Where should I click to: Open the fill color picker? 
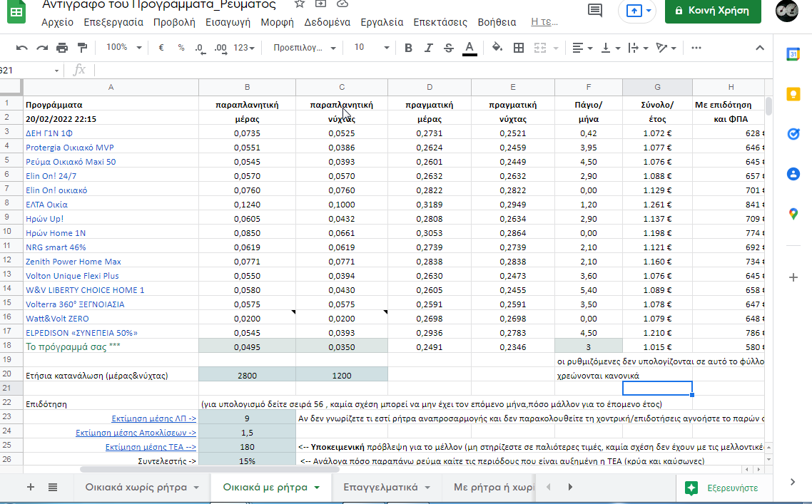(497, 48)
